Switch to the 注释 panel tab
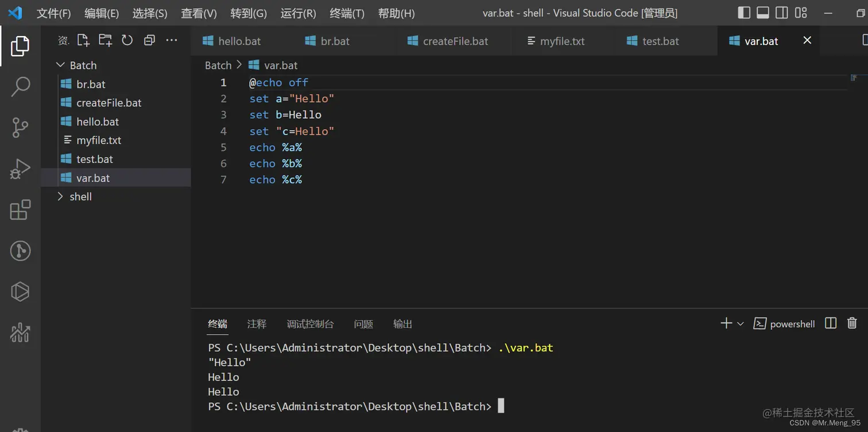 [x=257, y=324]
